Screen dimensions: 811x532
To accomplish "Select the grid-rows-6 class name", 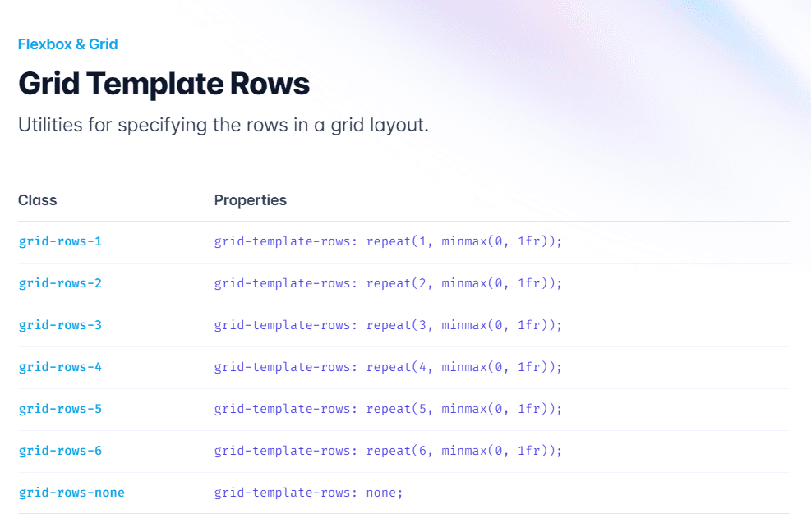I will pos(60,451).
